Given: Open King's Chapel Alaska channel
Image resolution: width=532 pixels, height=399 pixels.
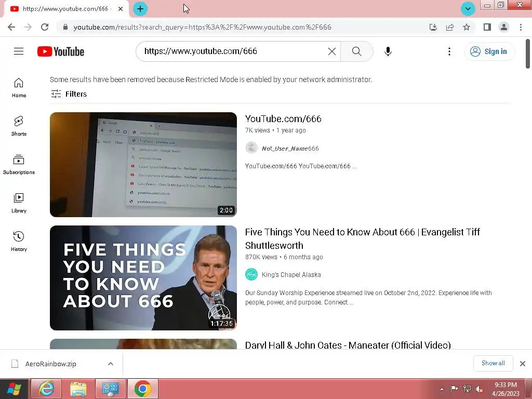Looking at the screenshot, I should tap(291, 274).
